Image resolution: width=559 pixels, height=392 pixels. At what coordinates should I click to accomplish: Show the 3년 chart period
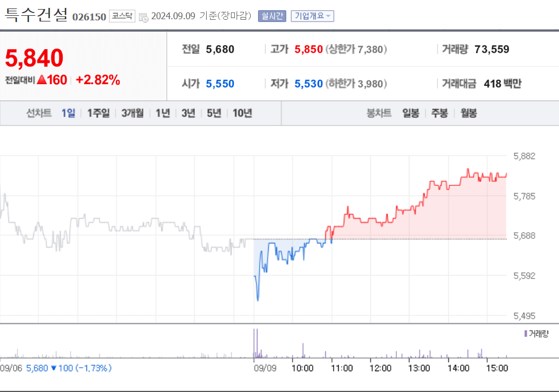(x=188, y=113)
